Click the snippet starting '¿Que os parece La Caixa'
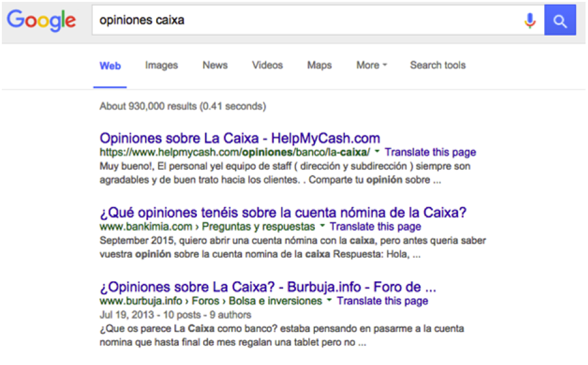The height and width of the screenshot is (365, 588). point(282,336)
